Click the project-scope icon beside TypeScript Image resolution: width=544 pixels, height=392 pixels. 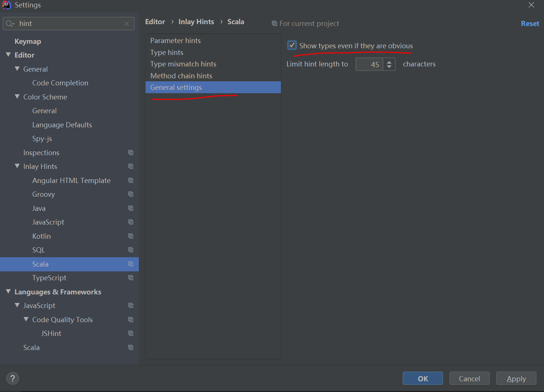(131, 278)
